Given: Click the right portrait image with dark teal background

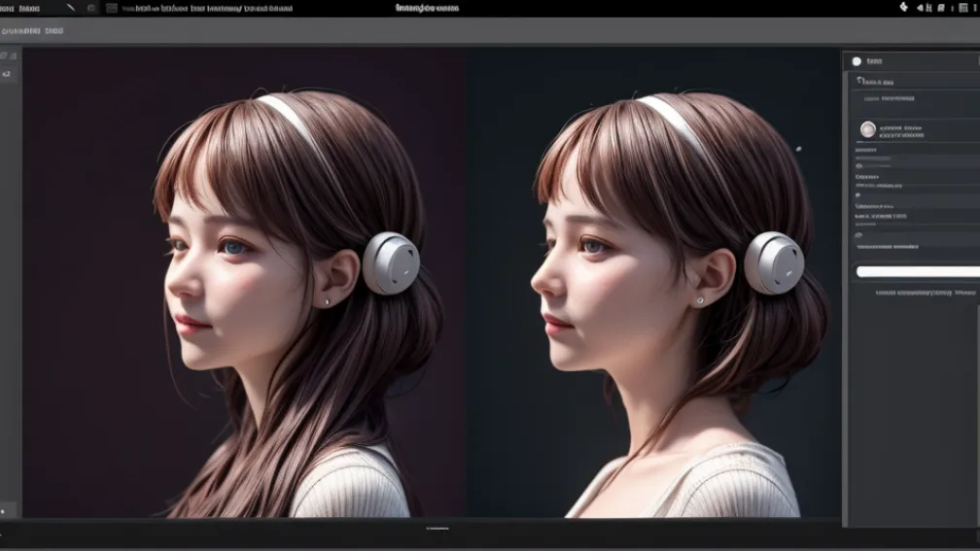Looking at the screenshot, I should pyautogui.click(x=652, y=283).
